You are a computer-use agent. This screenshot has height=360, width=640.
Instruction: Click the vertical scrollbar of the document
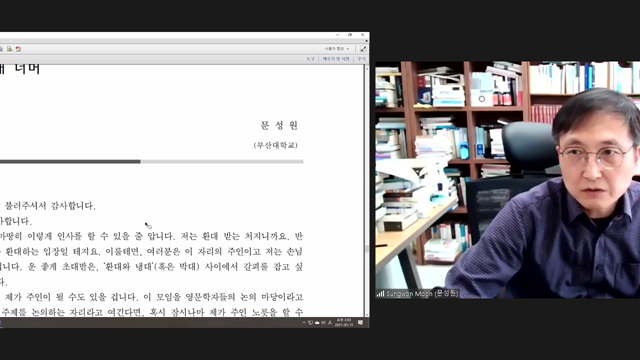pyautogui.click(x=367, y=191)
